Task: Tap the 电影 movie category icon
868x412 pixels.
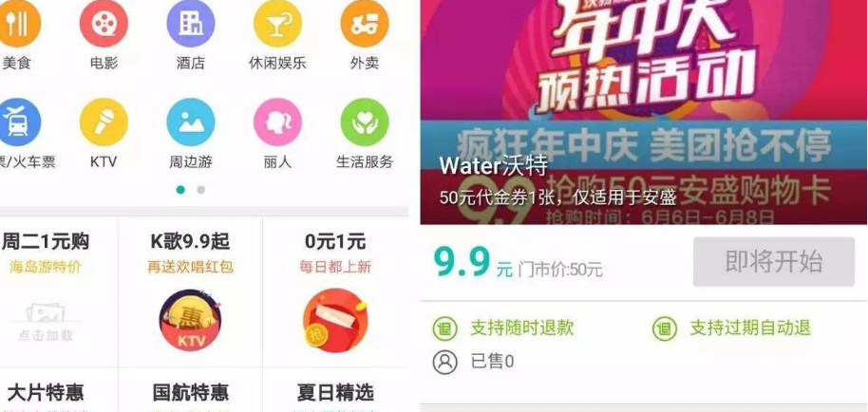Action: (104, 23)
